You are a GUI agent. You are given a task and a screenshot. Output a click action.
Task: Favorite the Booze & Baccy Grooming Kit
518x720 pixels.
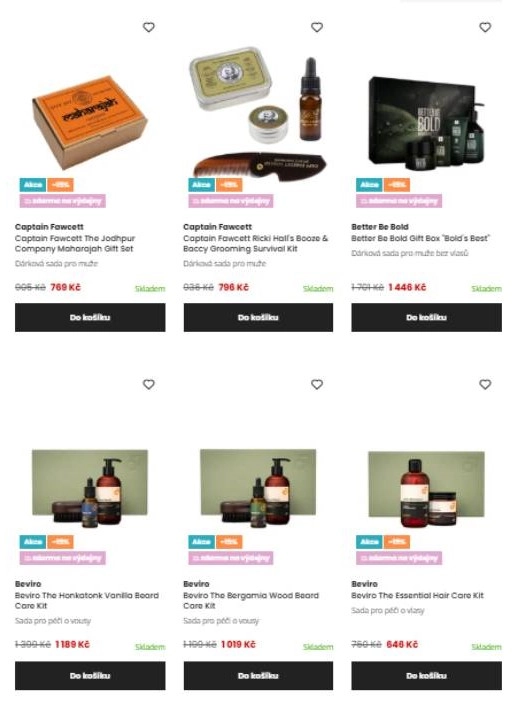click(x=317, y=28)
